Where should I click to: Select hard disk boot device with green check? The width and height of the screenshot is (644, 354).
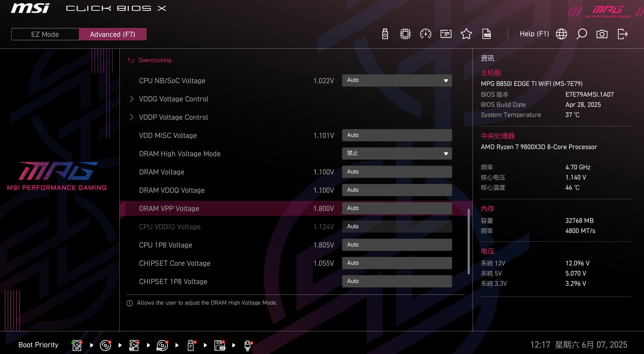coord(77,345)
